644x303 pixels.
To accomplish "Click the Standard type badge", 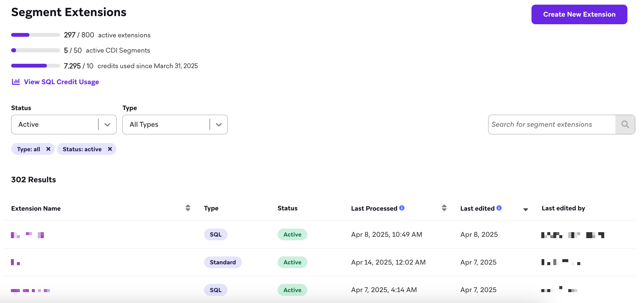I will tap(223, 262).
